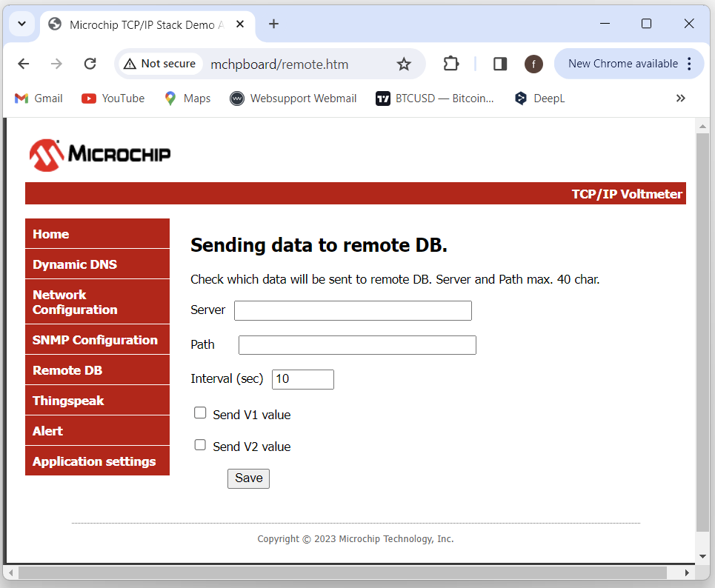The image size is (715, 588).
Task: Expand the tab search dropdown
Action: point(22,24)
